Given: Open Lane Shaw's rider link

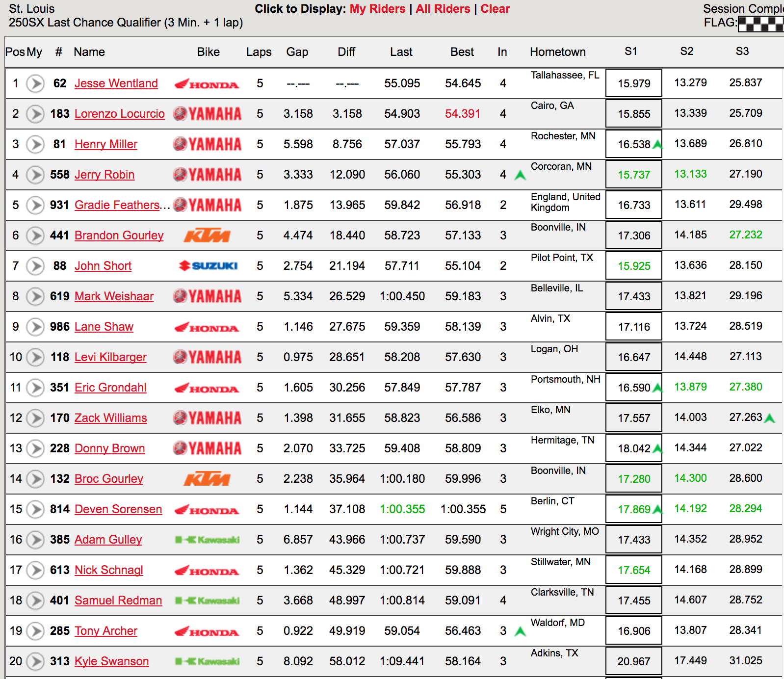Looking at the screenshot, I should tap(104, 327).
